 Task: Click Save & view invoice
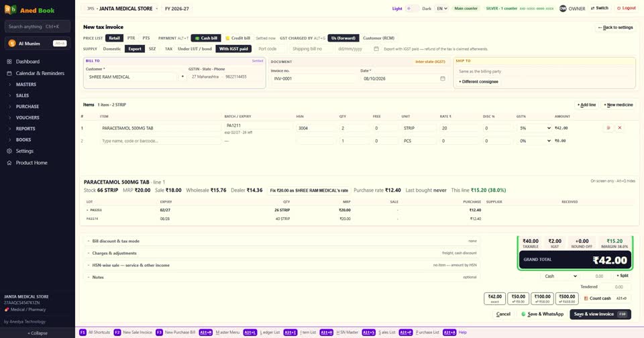click(600, 314)
